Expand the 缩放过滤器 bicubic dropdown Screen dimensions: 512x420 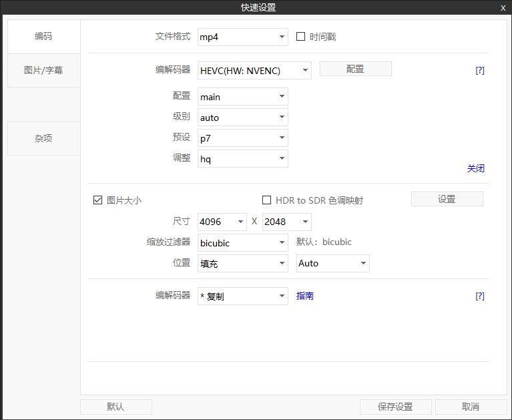pos(242,242)
